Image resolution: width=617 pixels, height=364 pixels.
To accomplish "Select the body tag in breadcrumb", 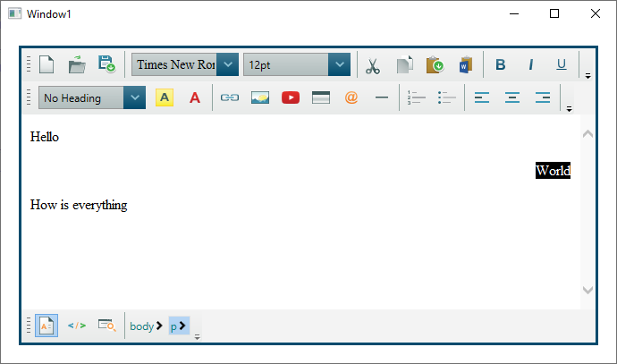I will pos(142,326).
